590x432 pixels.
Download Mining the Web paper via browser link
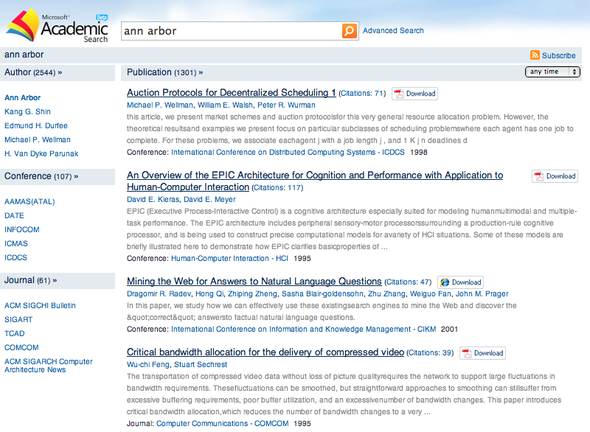click(x=461, y=282)
